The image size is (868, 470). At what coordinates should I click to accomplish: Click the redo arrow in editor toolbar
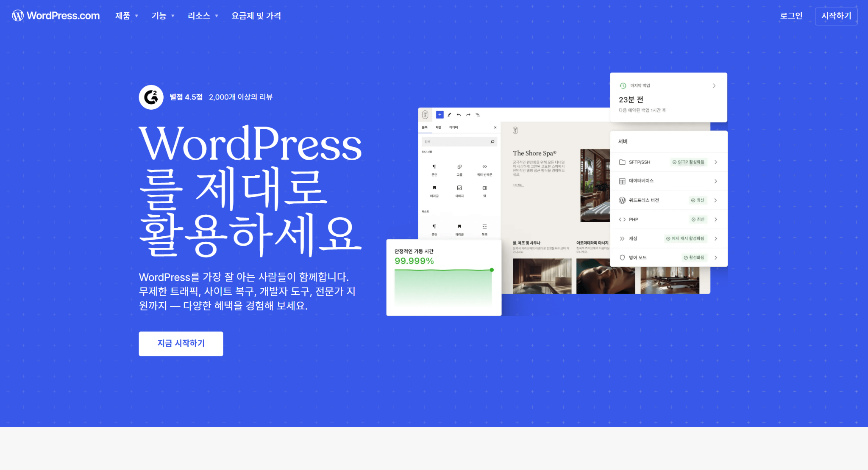468,115
